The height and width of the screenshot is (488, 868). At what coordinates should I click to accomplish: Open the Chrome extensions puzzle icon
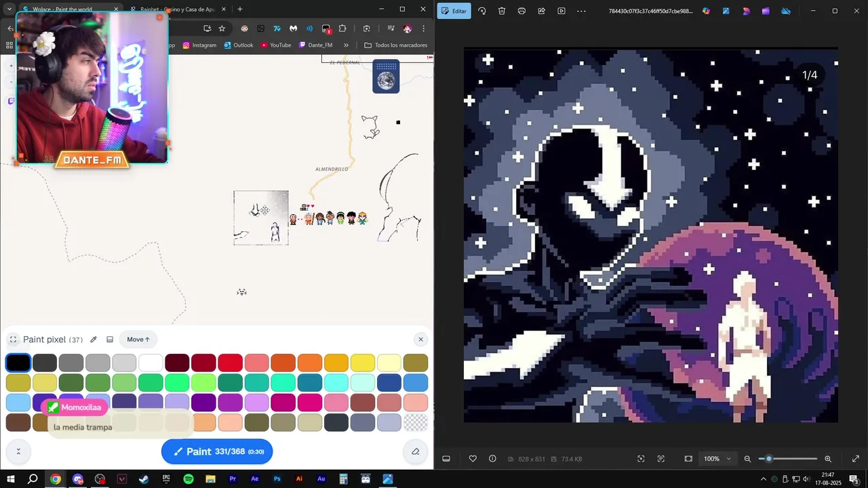342,28
